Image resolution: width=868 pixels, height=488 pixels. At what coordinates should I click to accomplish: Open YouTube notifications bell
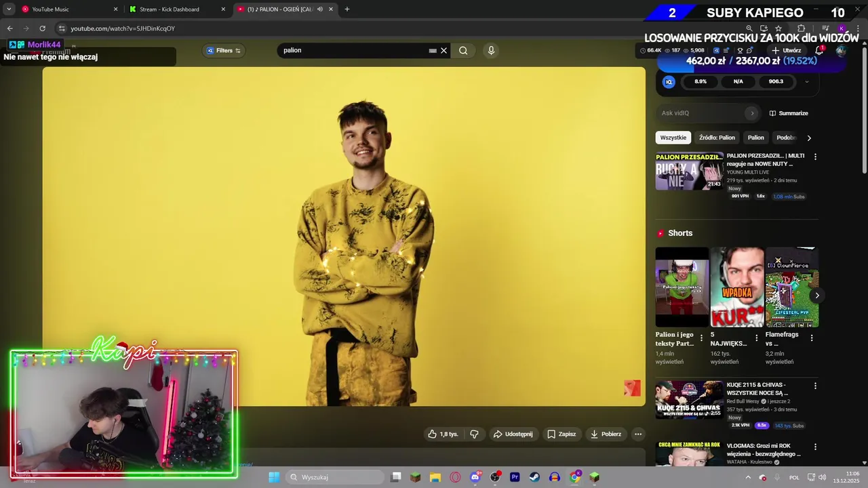pos(819,50)
